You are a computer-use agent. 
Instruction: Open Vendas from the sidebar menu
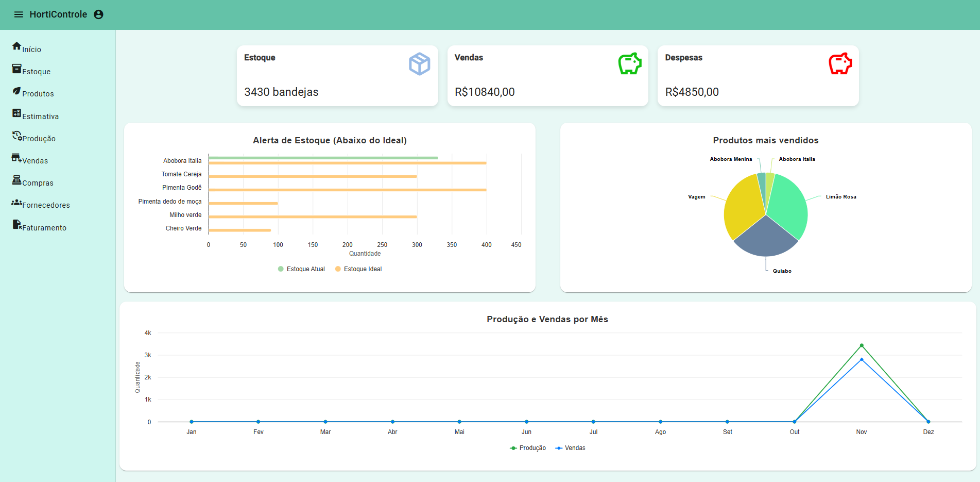30,159
